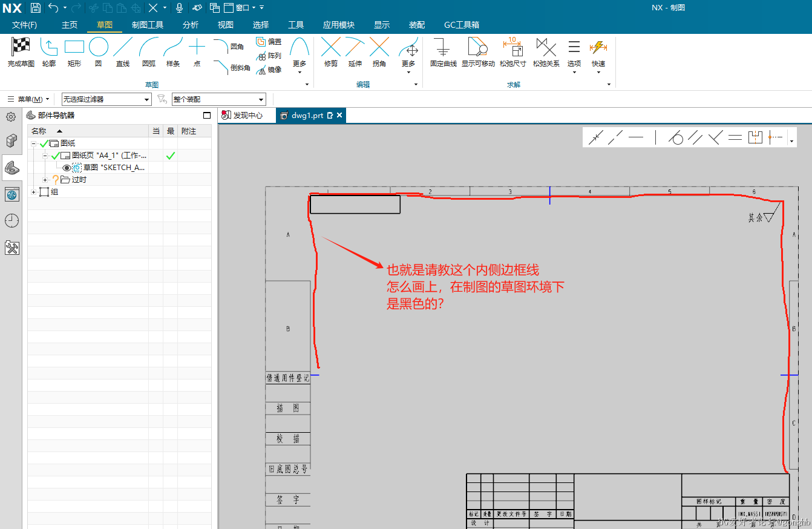Click the equal length constraint icon
The width and height of the screenshot is (812, 529).
735,137
